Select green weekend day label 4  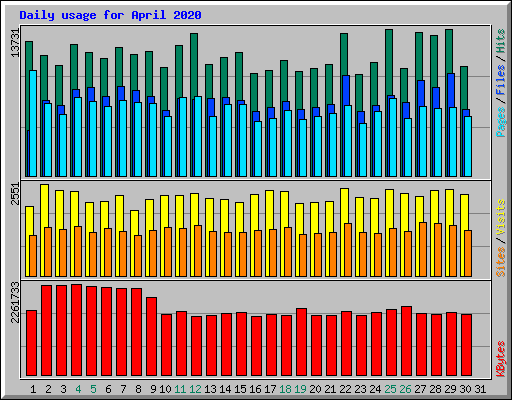coord(78,389)
